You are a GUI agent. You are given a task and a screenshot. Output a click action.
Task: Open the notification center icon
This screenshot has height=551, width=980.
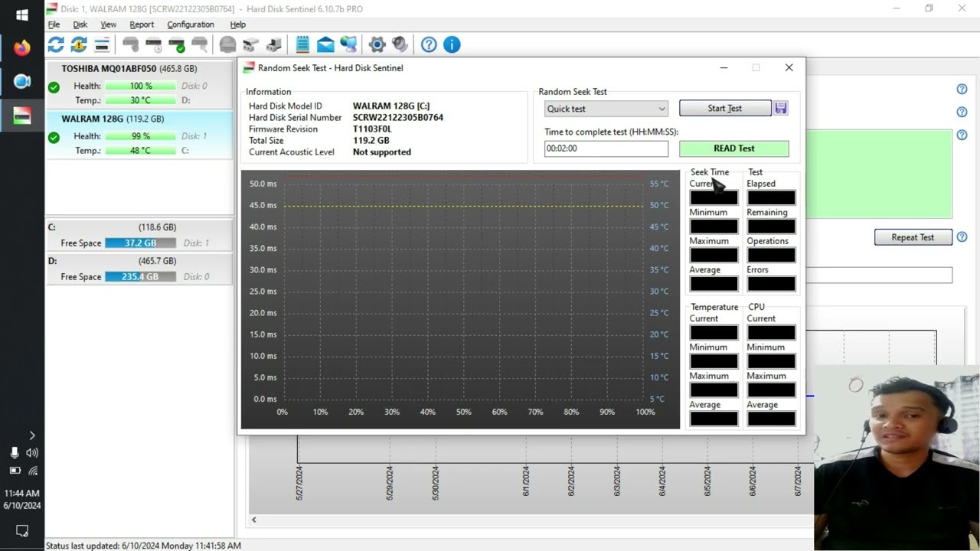click(x=22, y=530)
